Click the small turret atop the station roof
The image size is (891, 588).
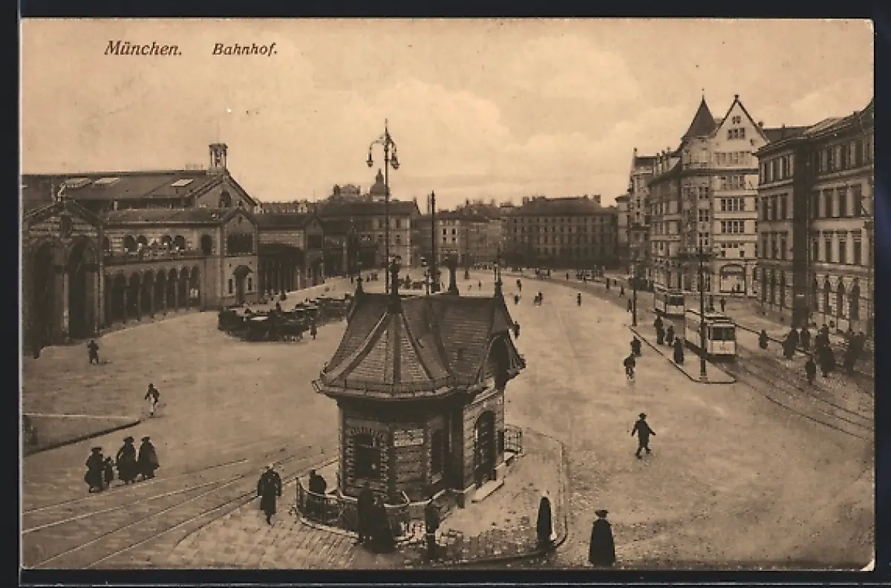(x=218, y=156)
